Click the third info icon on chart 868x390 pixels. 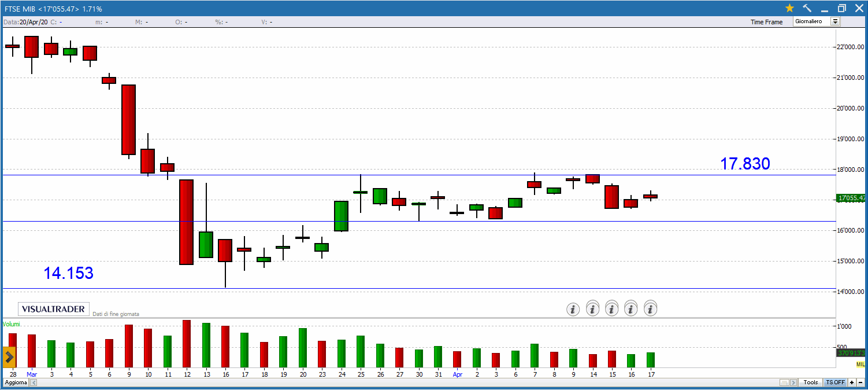coord(611,308)
